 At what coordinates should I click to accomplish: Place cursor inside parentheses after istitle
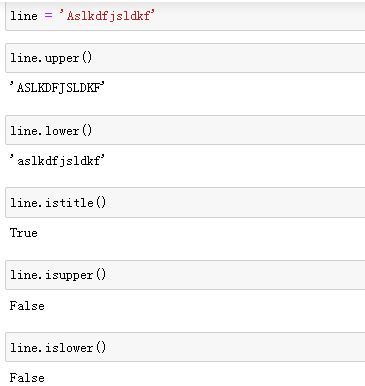[x=101, y=203]
